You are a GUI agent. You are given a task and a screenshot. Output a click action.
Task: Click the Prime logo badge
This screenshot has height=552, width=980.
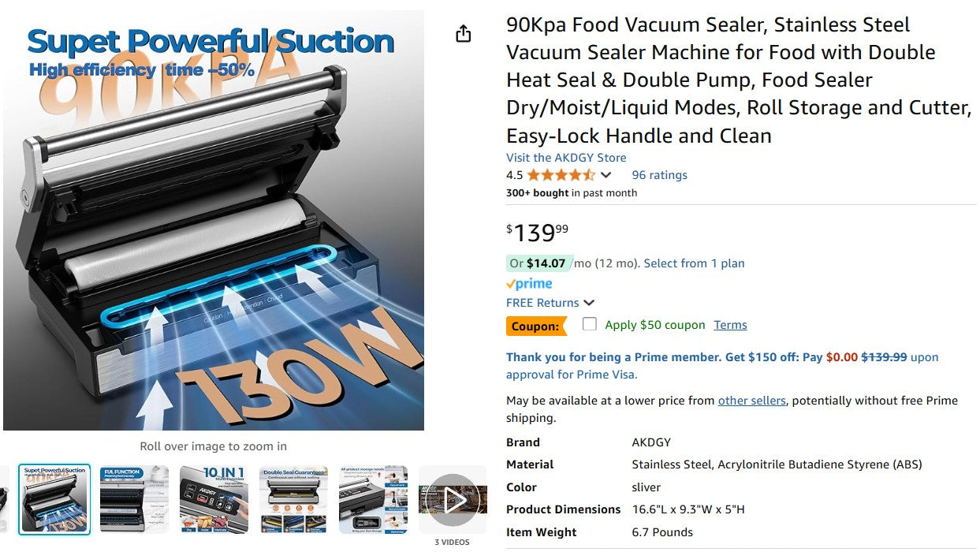[529, 284]
